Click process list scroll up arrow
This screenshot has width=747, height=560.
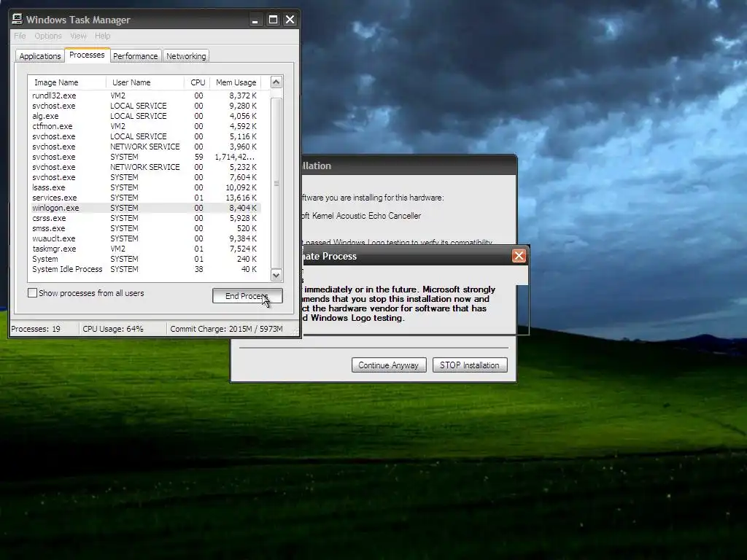[276, 82]
